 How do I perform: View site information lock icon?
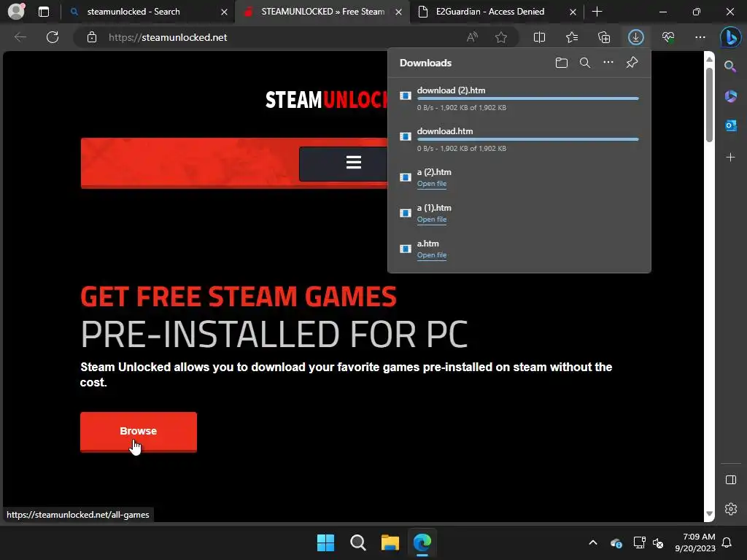(92, 37)
